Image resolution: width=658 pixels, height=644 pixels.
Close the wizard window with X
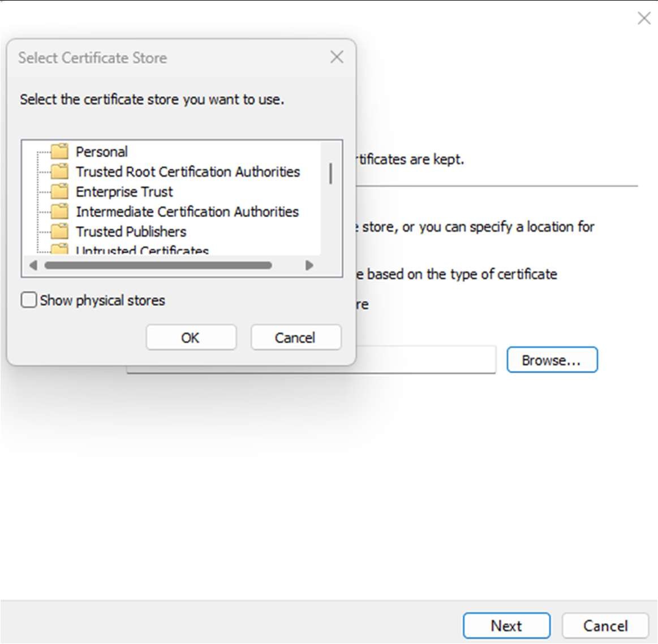pyautogui.click(x=644, y=18)
